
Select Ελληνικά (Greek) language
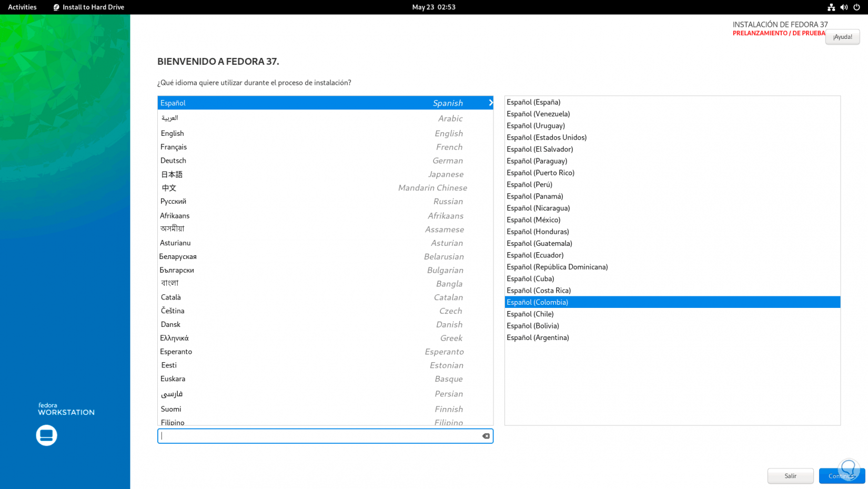coord(325,338)
